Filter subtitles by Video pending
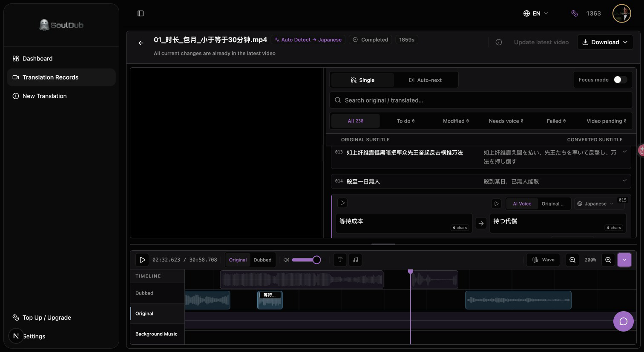The width and height of the screenshot is (644, 352). [607, 121]
